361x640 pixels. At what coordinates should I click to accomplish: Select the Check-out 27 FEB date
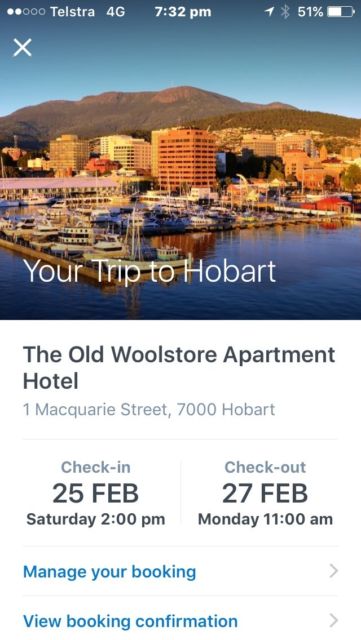(x=265, y=493)
